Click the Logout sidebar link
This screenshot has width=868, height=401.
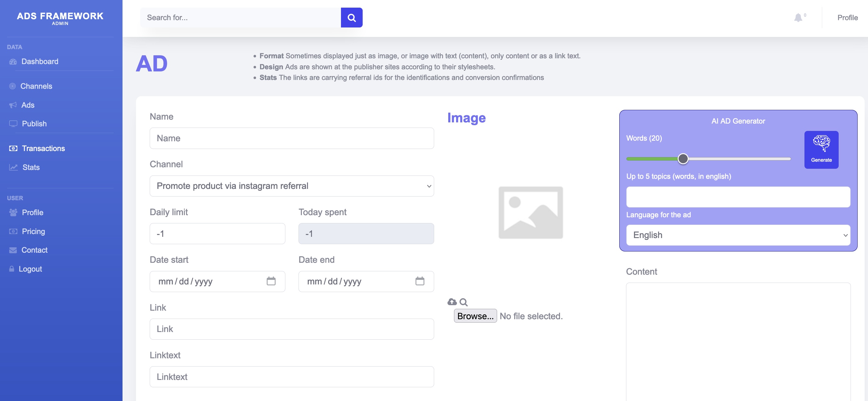pos(30,269)
